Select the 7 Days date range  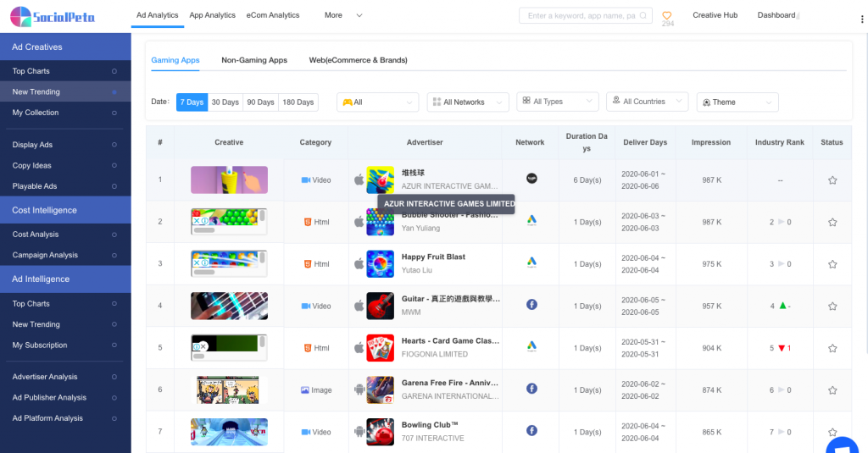[192, 102]
